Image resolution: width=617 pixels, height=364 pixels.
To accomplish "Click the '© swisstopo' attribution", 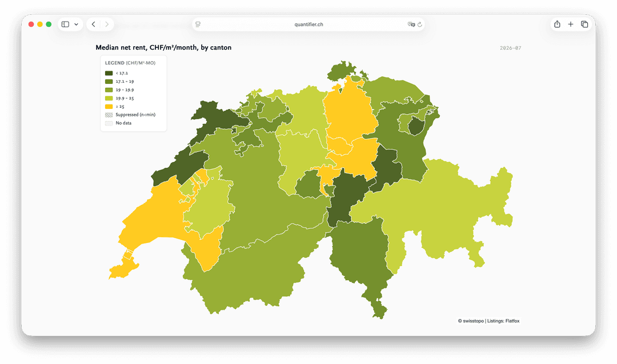I will pos(471,321).
